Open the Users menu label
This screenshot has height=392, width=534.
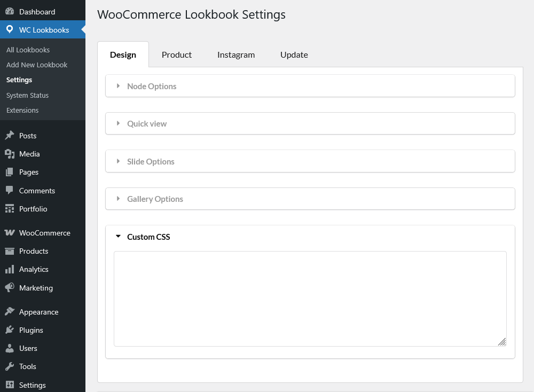click(28, 348)
